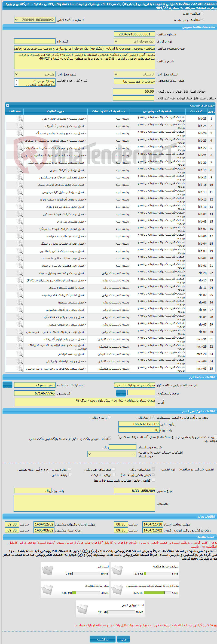Open the نوع برگزاری dropdown
This screenshot has height=644, width=217.
coord(134,41)
